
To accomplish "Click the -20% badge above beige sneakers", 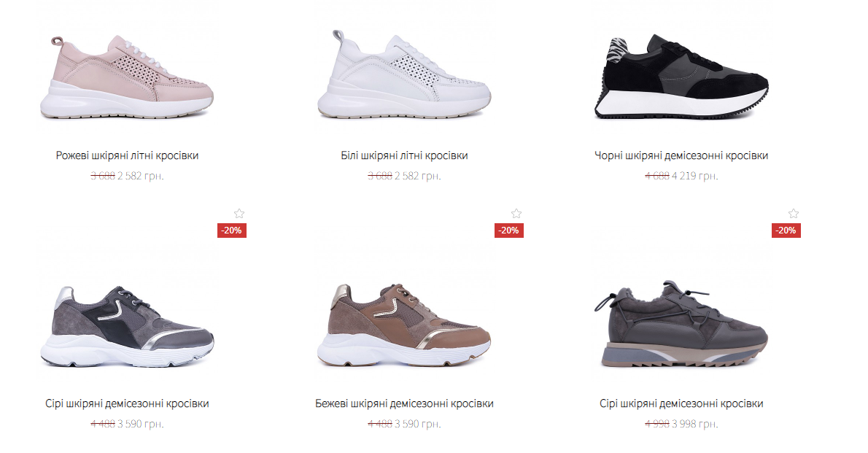I will [x=508, y=231].
